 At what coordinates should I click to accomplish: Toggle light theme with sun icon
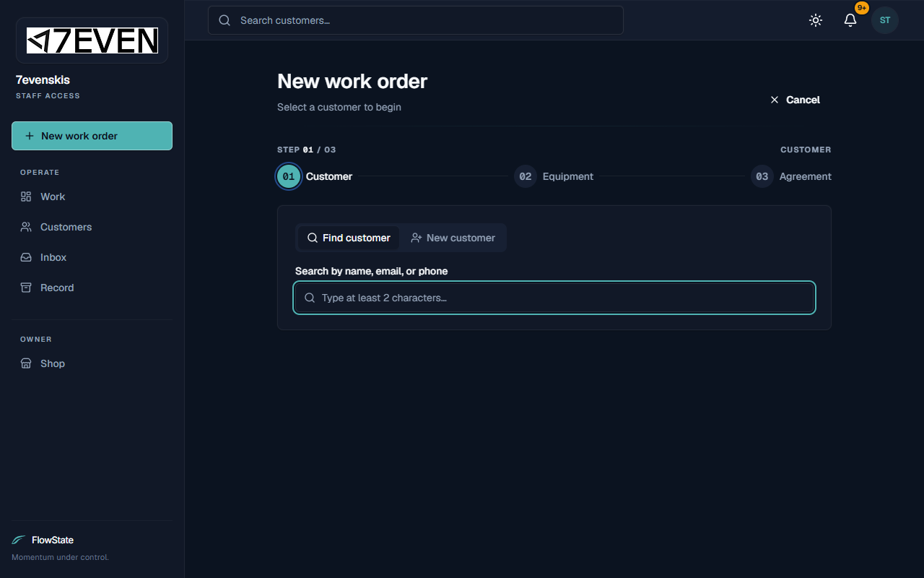[x=816, y=20]
